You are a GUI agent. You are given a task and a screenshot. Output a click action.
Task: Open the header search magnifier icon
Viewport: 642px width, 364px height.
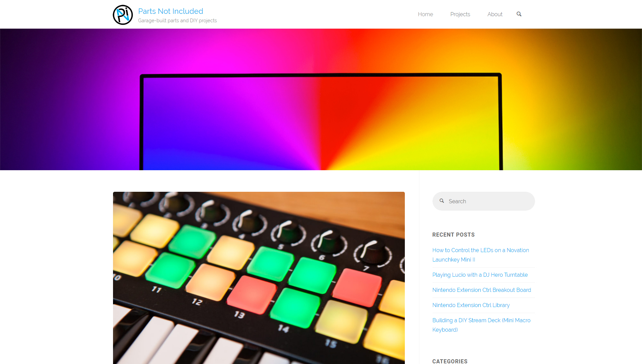click(519, 14)
